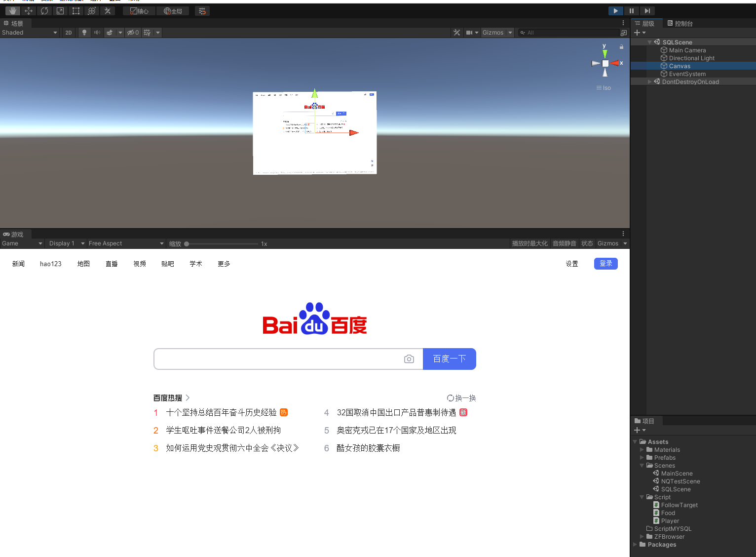Expand DontDestroyOnLoad in hierarchy
Screen dimensions: 756x557
[650, 82]
